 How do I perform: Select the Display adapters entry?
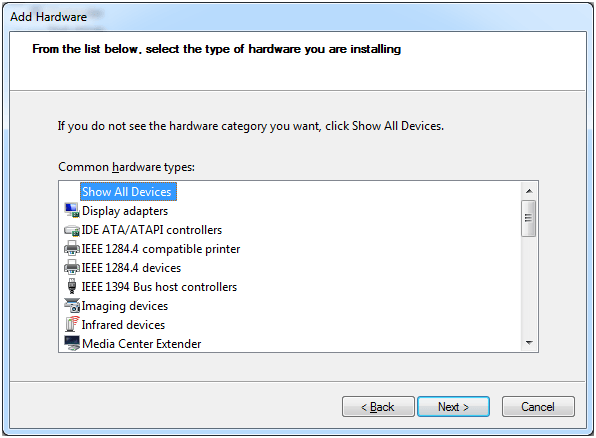125,211
